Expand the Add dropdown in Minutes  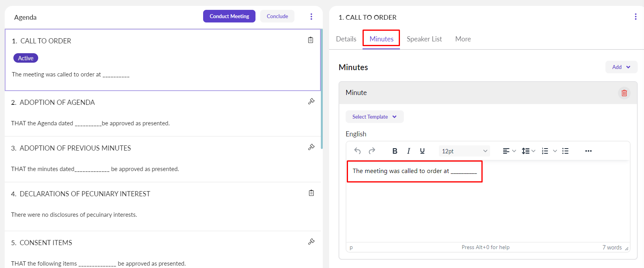pyautogui.click(x=621, y=67)
